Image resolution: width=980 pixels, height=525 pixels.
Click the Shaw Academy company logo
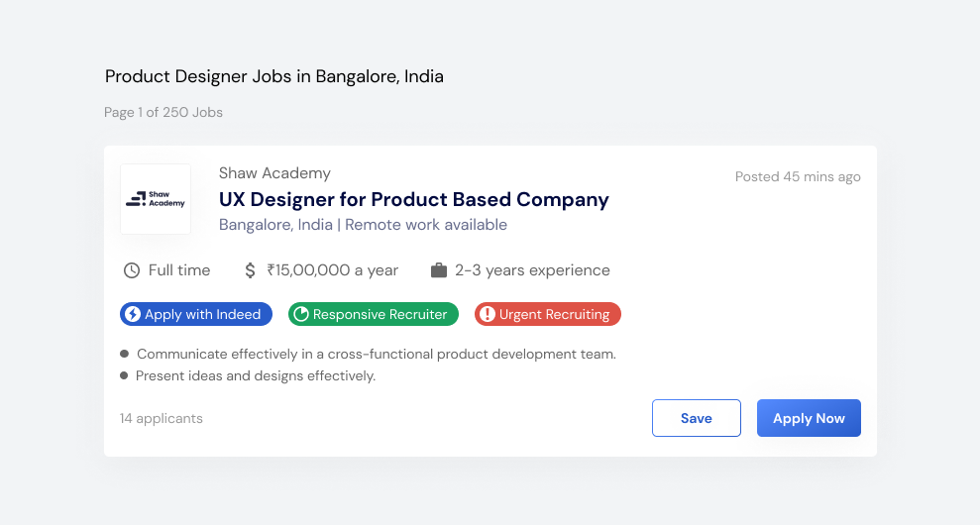[156, 199]
